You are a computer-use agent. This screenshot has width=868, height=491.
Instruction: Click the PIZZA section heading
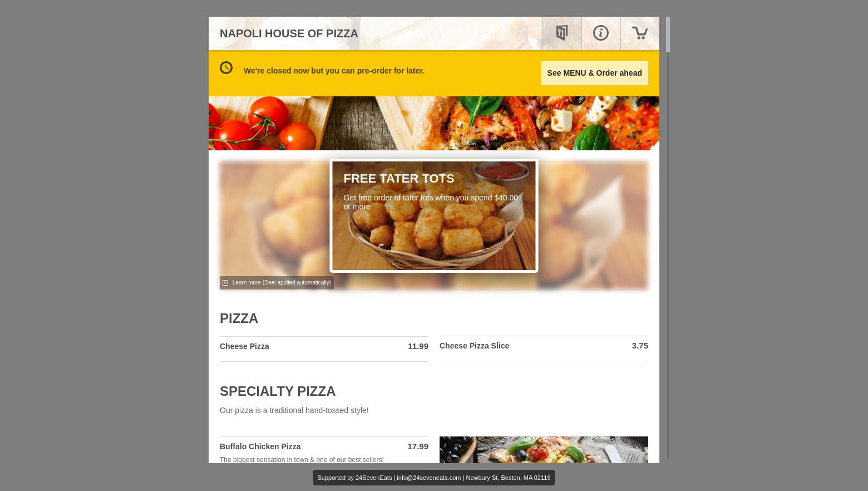pyautogui.click(x=239, y=318)
